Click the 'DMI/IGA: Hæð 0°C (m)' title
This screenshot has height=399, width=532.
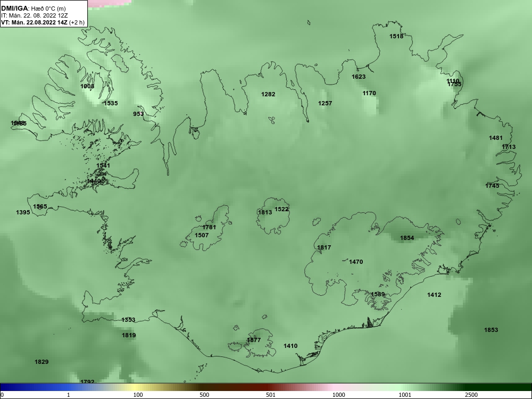pos(33,9)
